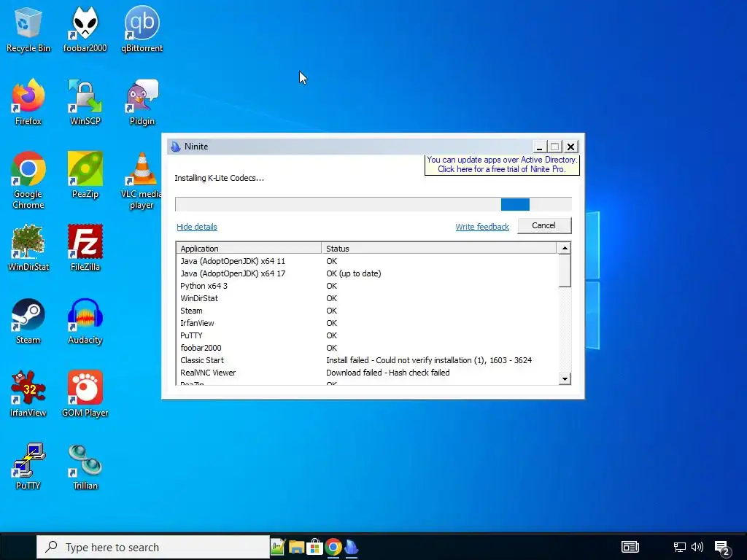Screen dimensions: 747x560
Task: Click the IrfanView desktop icon
Action: [x=28, y=394]
